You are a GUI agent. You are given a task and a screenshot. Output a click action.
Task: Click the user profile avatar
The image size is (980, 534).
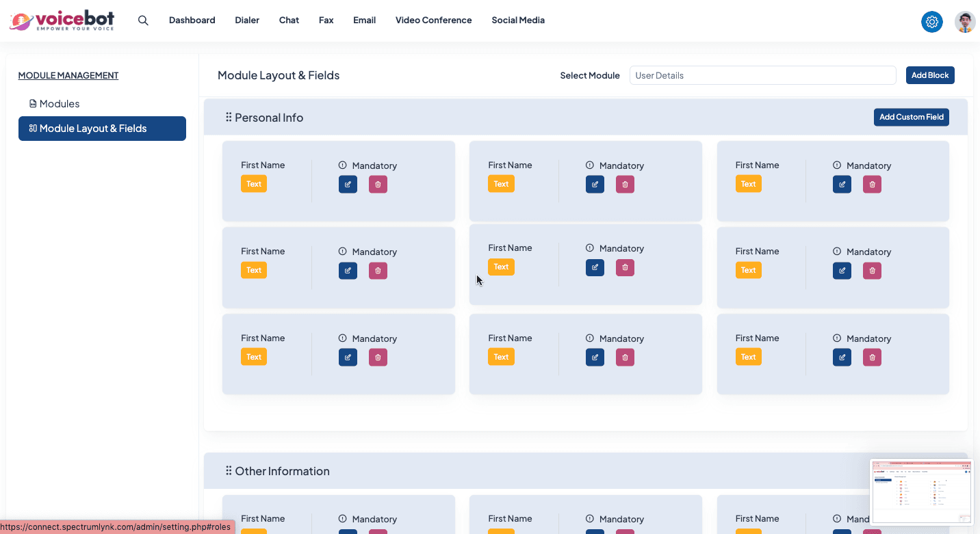coord(965,22)
